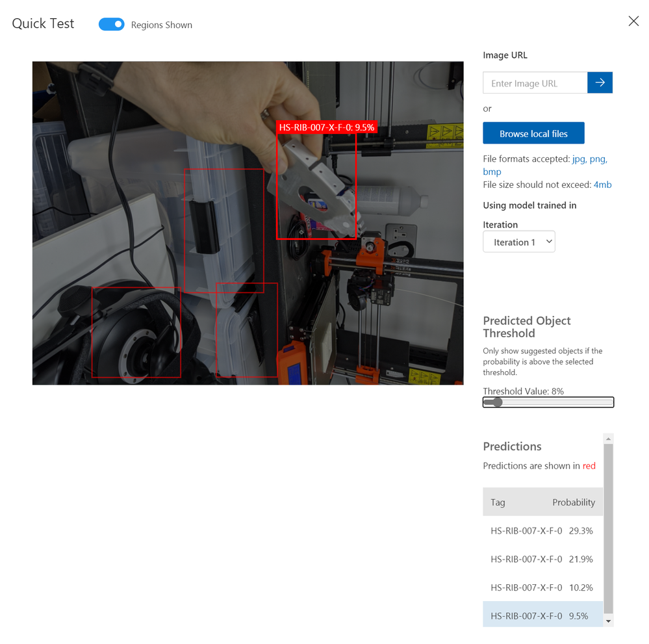Click the Tag column header
This screenshot has height=644, width=649.
tap(498, 502)
